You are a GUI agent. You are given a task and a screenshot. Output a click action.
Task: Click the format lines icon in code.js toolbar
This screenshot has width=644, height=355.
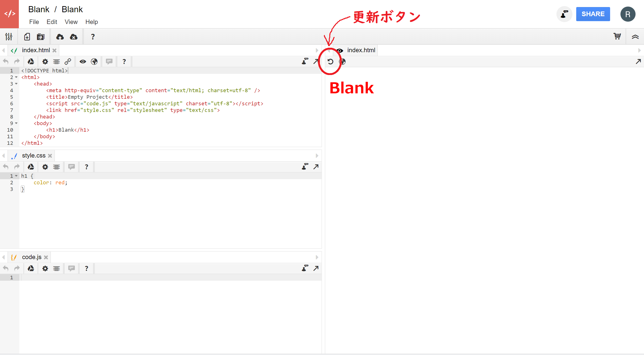(56, 269)
